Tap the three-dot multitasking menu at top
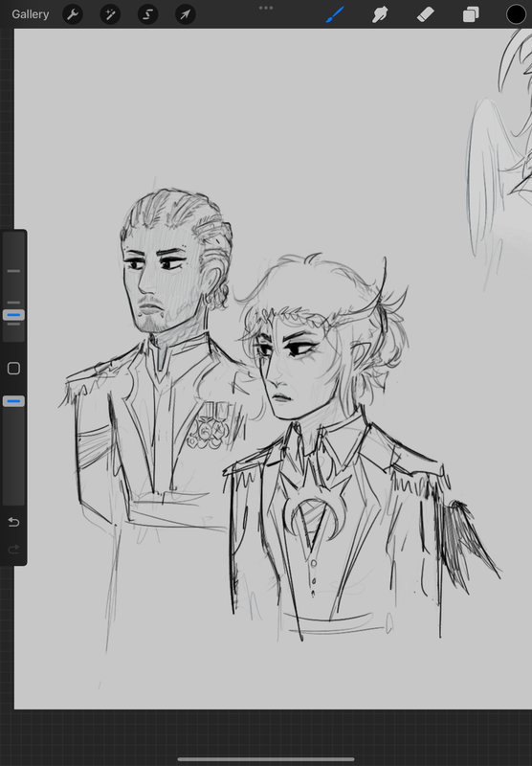The height and width of the screenshot is (766, 532). coord(266,8)
